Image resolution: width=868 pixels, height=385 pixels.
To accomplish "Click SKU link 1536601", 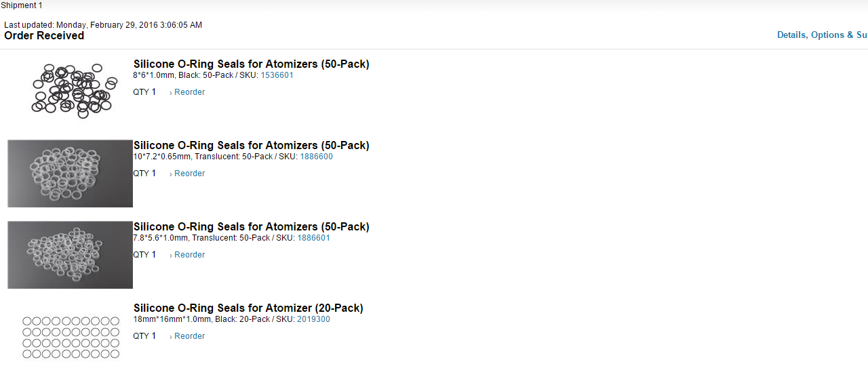I will (277, 75).
